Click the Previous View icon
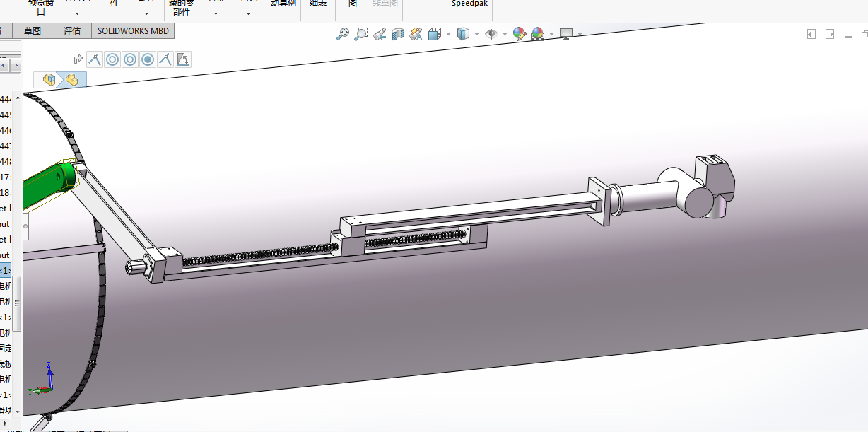This screenshot has width=868, height=432. click(x=380, y=34)
